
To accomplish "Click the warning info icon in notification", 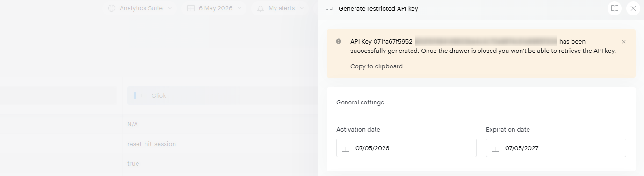I will click(x=339, y=41).
